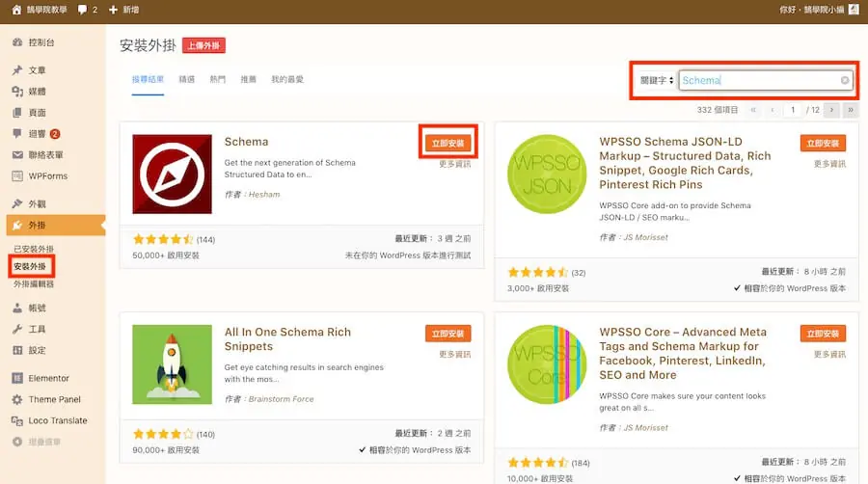Open Dashboard 控制台 sidebar icon

tap(17, 42)
